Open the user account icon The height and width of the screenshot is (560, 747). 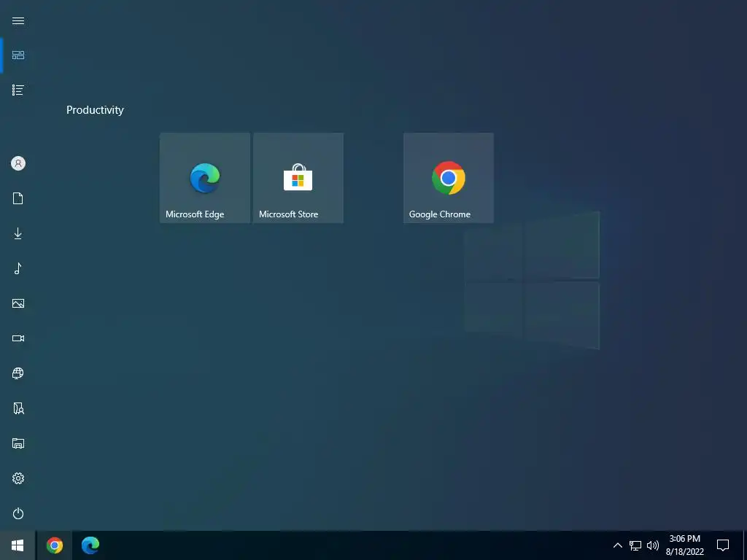tap(18, 163)
